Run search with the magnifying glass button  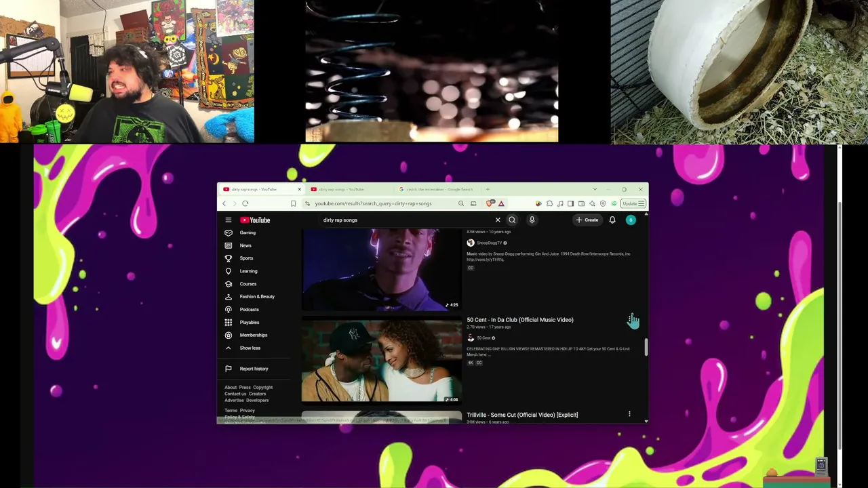(x=512, y=220)
